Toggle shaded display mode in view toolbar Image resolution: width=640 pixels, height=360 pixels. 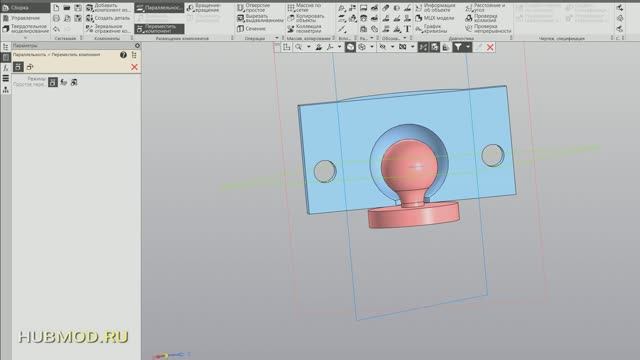point(350,47)
